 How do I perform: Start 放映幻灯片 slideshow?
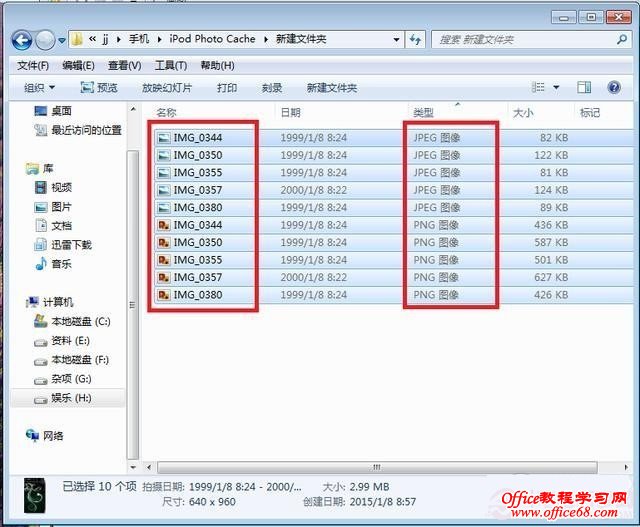[x=167, y=87]
